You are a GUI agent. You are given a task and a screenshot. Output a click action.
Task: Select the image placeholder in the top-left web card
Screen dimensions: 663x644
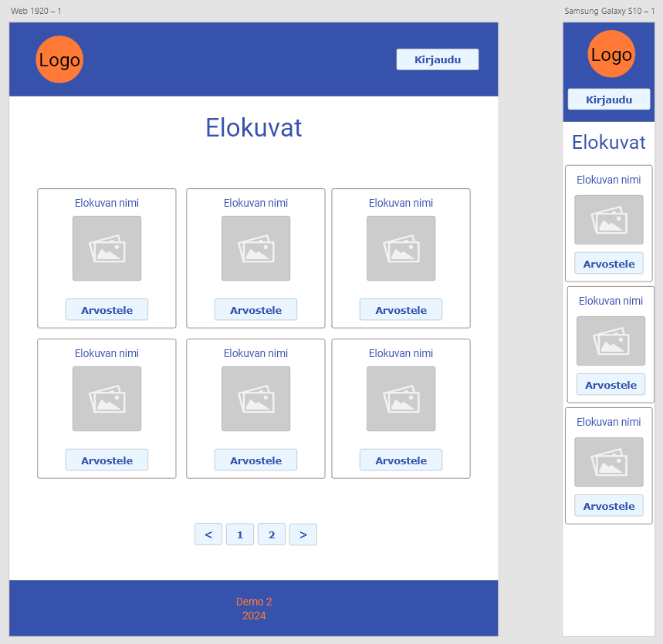click(107, 248)
